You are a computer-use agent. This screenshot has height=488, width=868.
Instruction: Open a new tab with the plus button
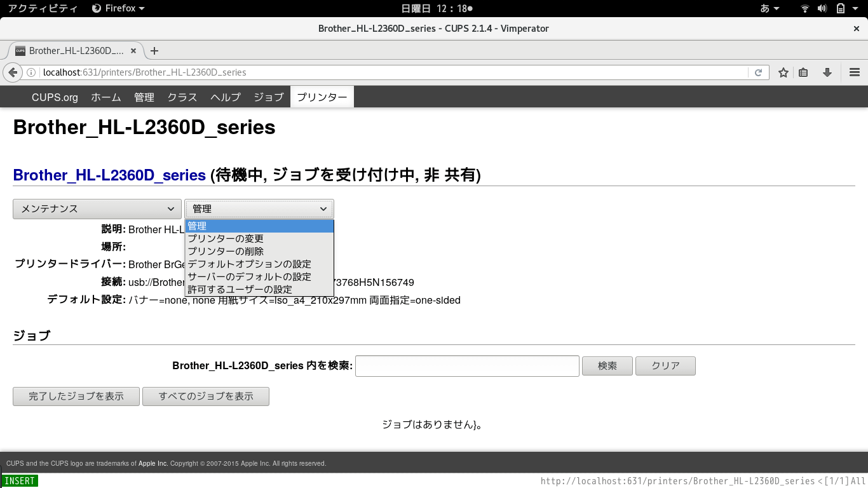click(154, 51)
